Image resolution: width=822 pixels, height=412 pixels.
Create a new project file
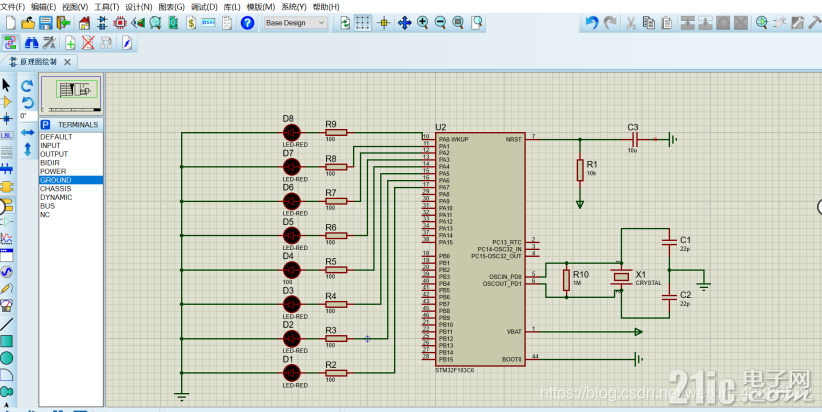tap(10, 23)
